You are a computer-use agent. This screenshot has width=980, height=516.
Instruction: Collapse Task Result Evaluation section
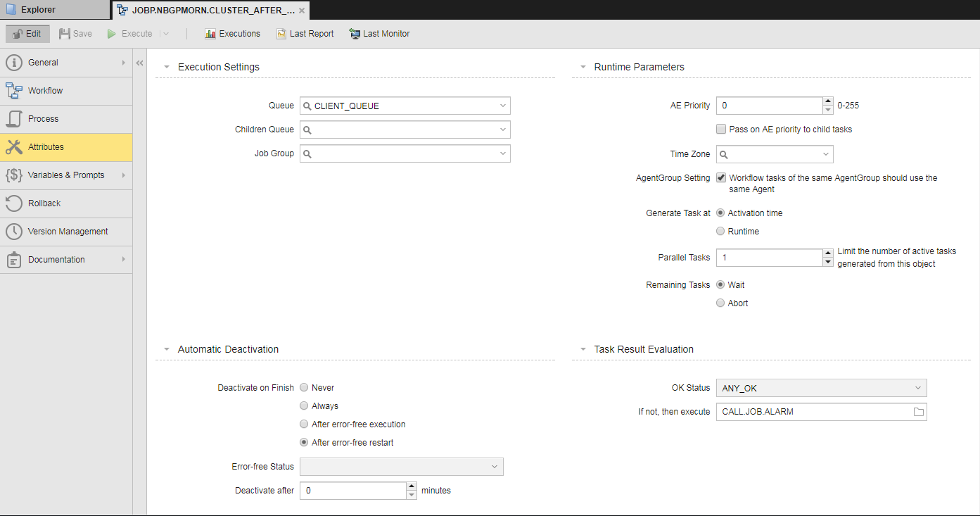(583, 349)
